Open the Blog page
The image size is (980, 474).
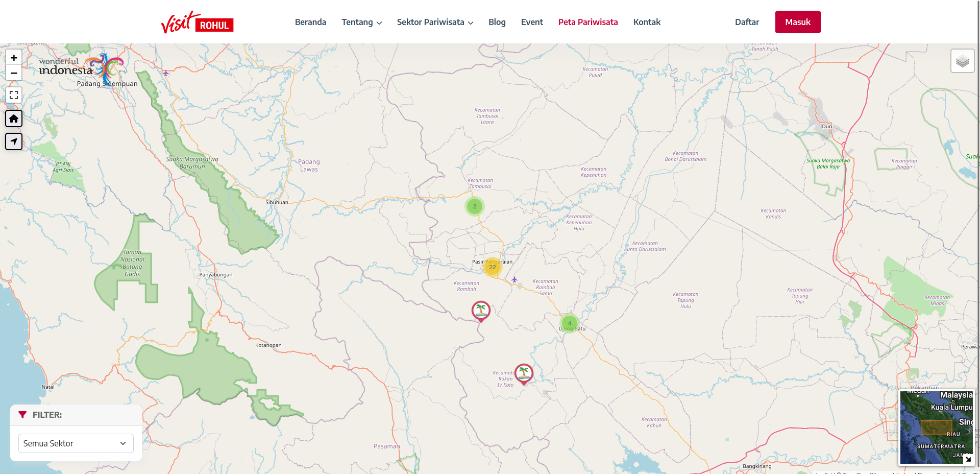(x=497, y=22)
